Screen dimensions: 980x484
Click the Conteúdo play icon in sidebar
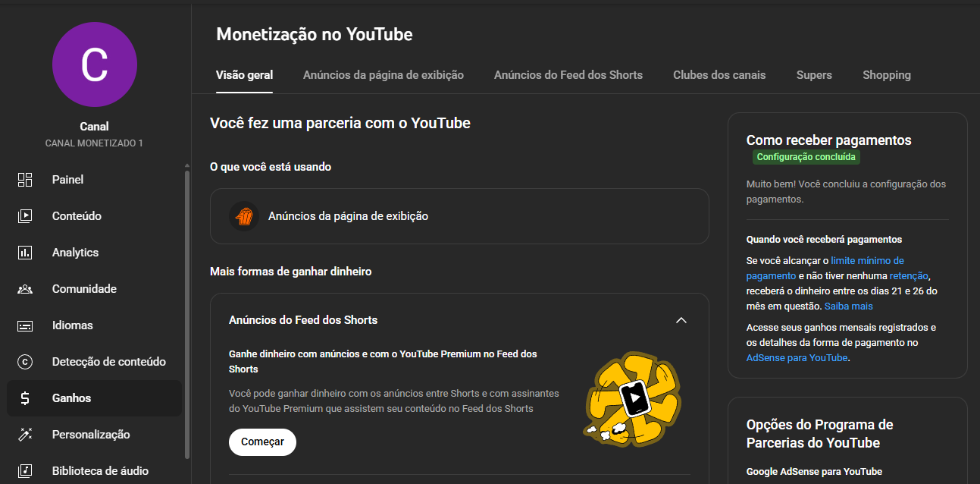pyautogui.click(x=25, y=216)
